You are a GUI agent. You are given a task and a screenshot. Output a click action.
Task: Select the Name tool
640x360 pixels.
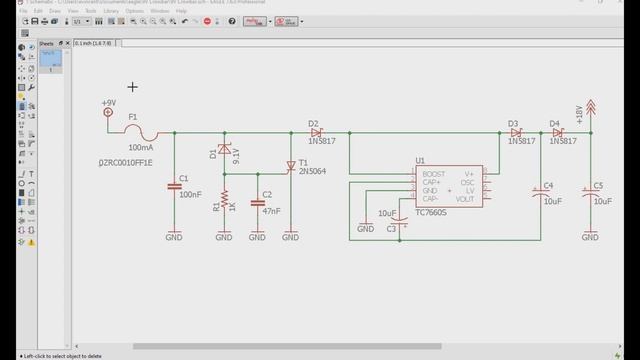point(22,134)
